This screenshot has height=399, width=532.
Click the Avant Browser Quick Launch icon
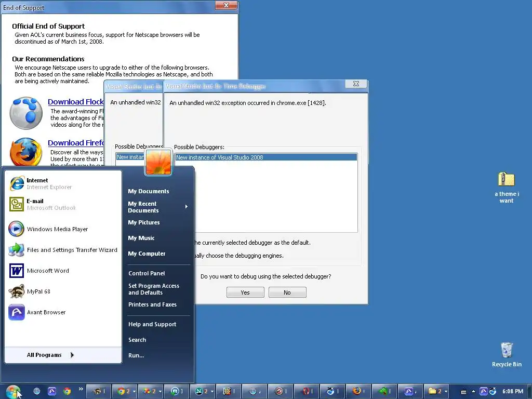(52, 391)
